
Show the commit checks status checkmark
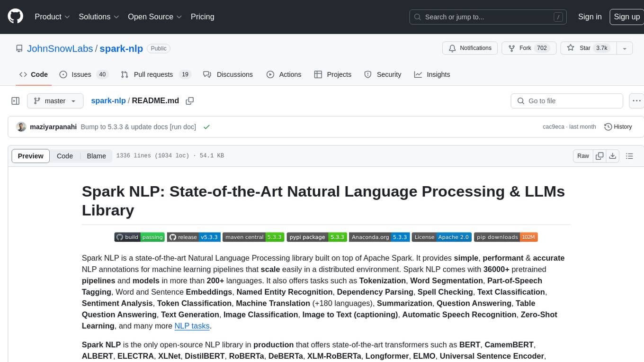point(206,127)
